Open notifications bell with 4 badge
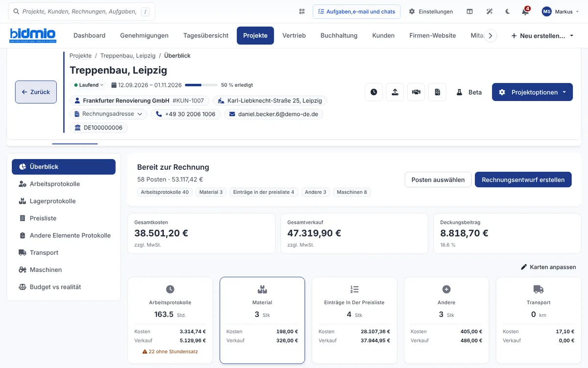 pos(525,11)
